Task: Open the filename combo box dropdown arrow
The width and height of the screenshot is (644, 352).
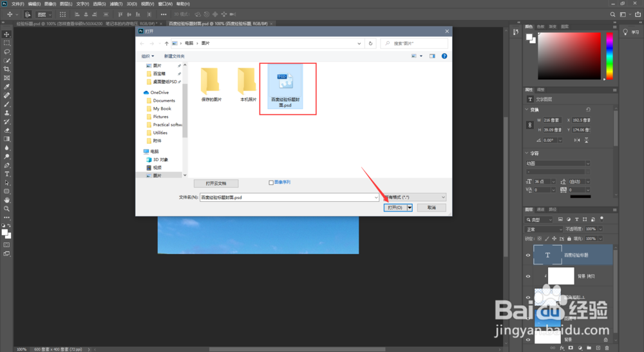Action: click(x=376, y=197)
